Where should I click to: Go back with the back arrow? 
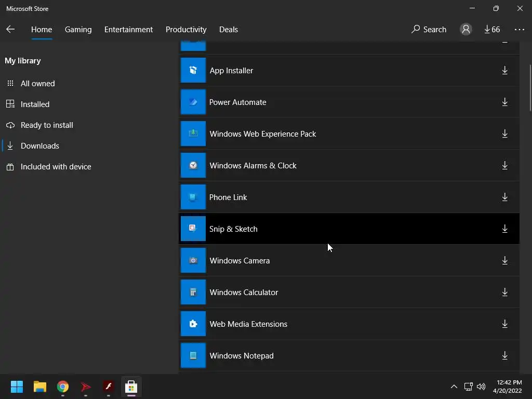click(10, 29)
